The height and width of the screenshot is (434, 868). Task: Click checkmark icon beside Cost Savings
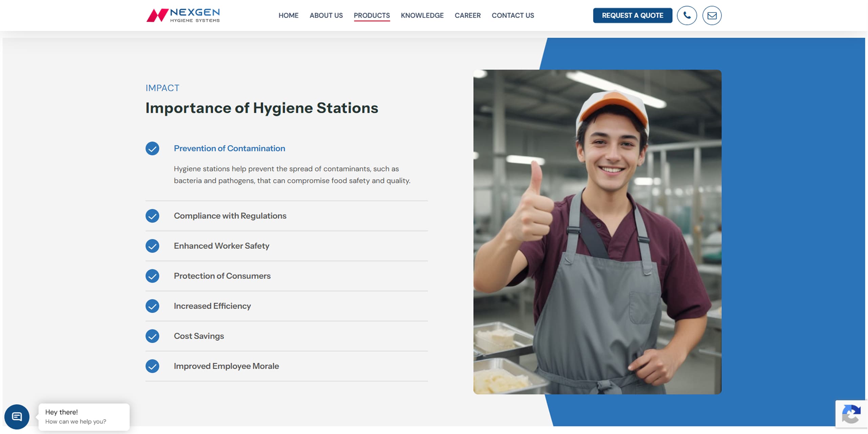point(152,336)
